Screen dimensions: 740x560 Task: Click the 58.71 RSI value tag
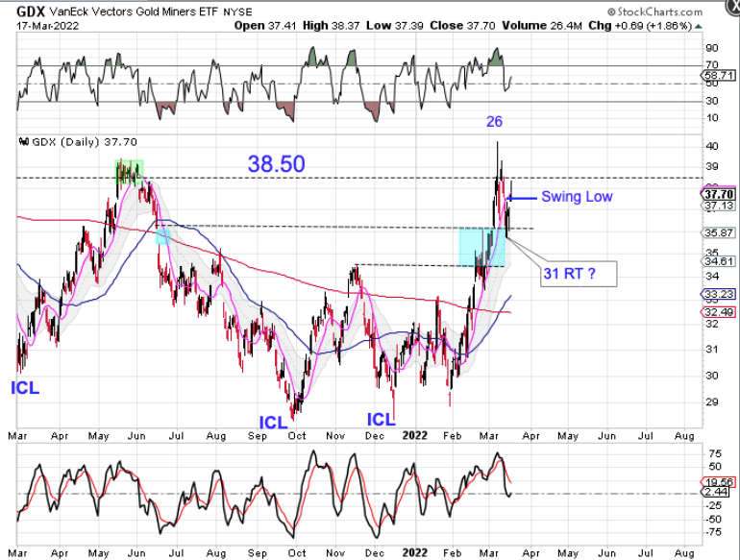coord(719,74)
